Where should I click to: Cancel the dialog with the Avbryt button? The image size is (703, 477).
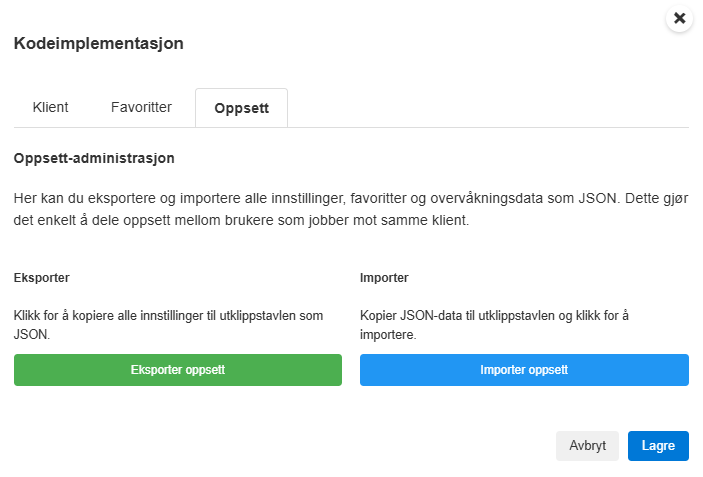click(587, 446)
